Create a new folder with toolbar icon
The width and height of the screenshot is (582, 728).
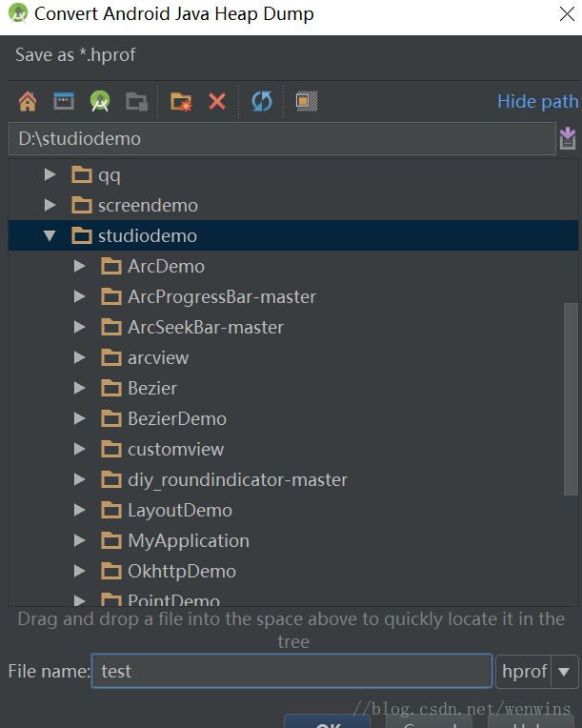pos(181,101)
